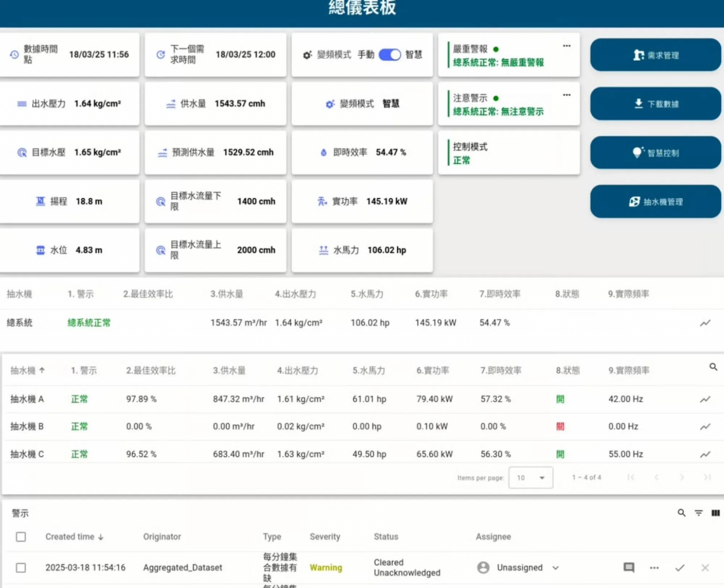
Task: Click the 下載數據 button
Action: (656, 104)
